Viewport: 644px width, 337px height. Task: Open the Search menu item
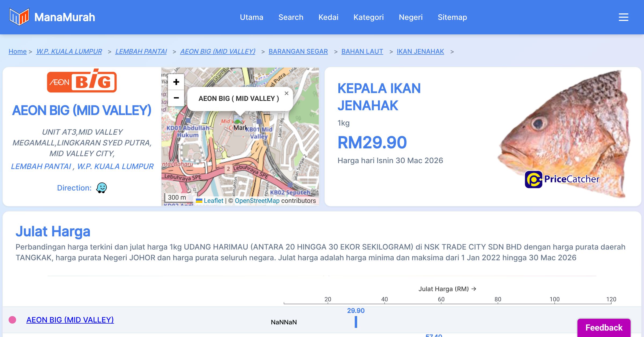pos(291,17)
